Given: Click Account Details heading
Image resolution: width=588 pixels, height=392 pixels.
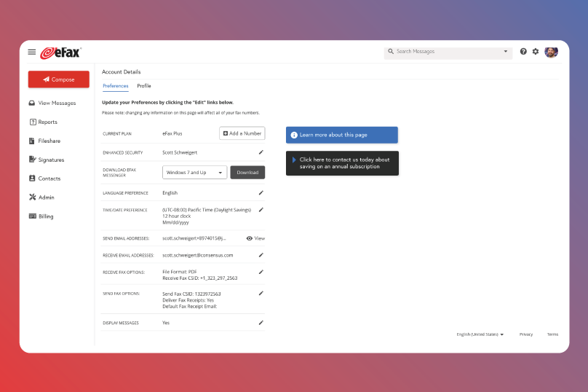Looking at the screenshot, I should coord(121,71).
